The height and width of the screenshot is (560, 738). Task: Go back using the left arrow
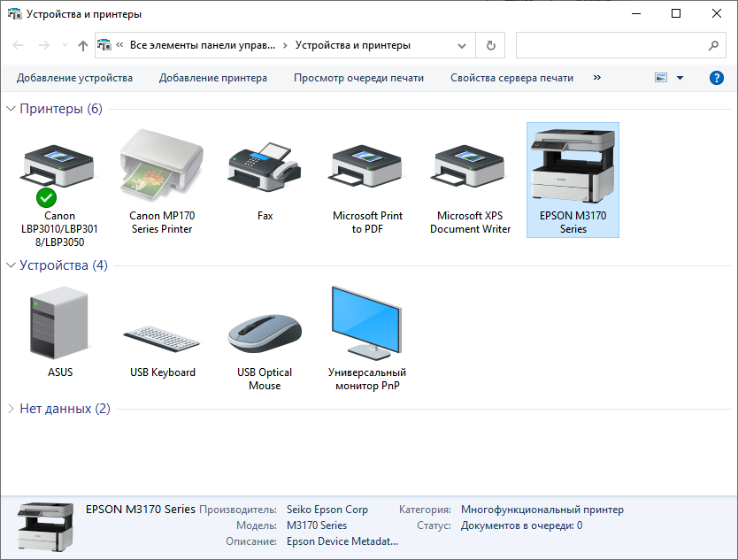coord(18,45)
